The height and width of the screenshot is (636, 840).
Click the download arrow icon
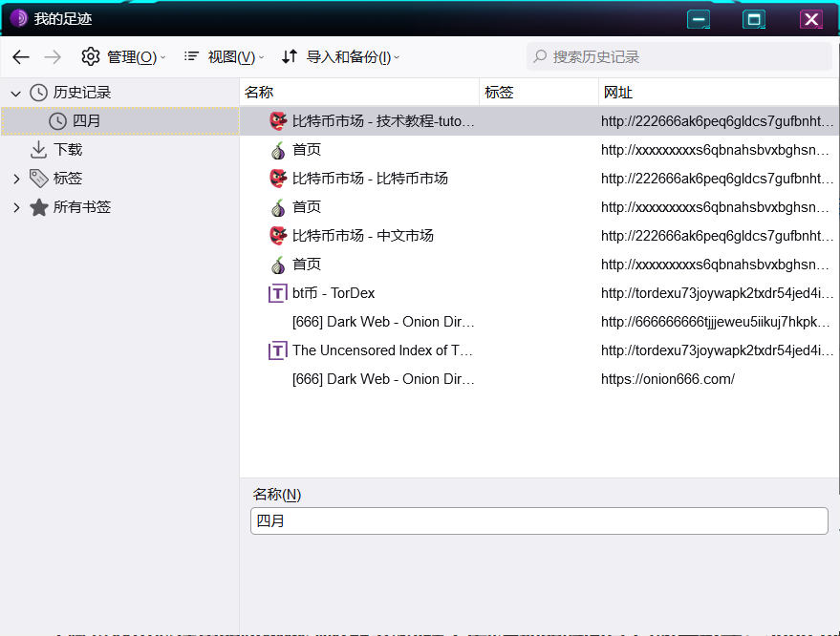tap(38, 150)
